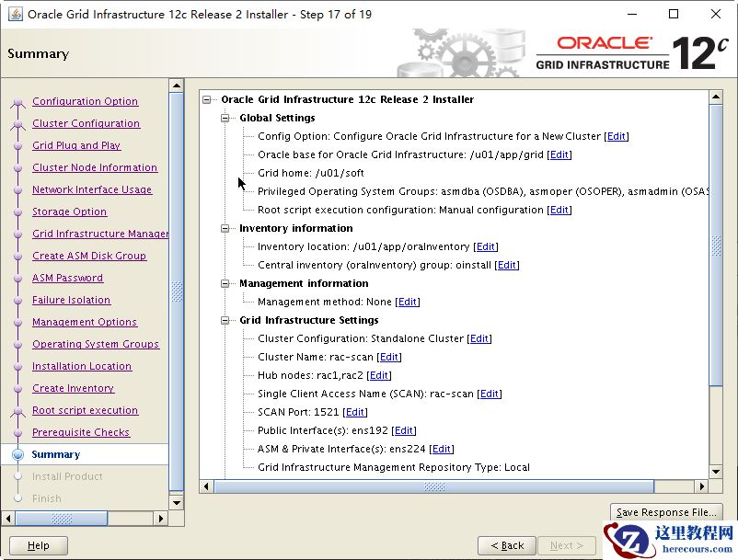Select 'Grid home: /u01/soft' row
The width and height of the screenshot is (738, 560).
[x=311, y=173]
